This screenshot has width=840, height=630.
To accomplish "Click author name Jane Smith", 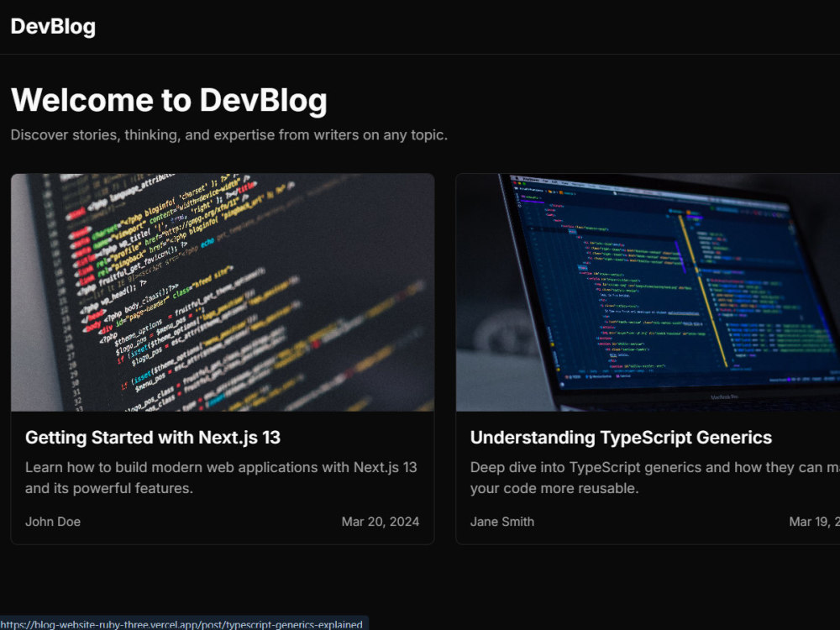I will coord(502,522).
